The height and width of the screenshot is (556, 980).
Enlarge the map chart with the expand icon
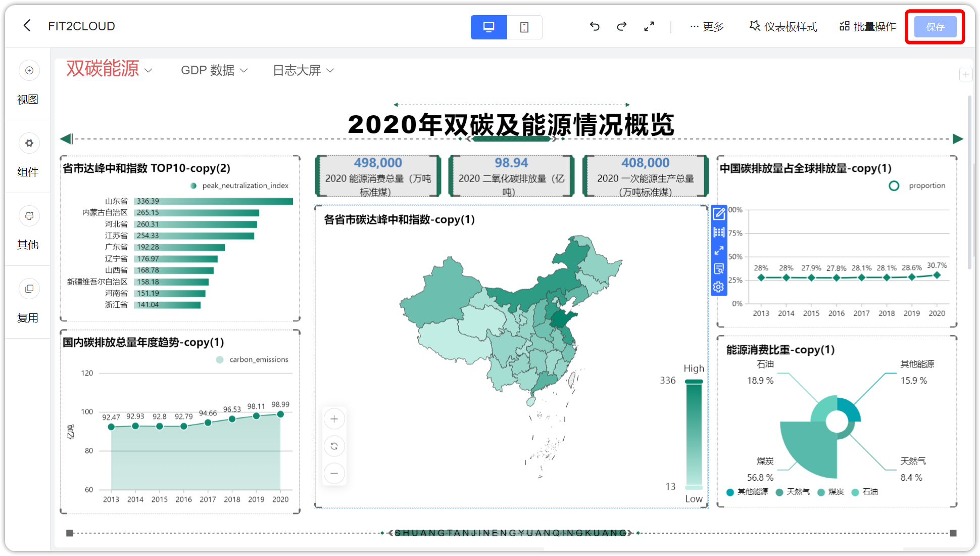coord(719,251)
